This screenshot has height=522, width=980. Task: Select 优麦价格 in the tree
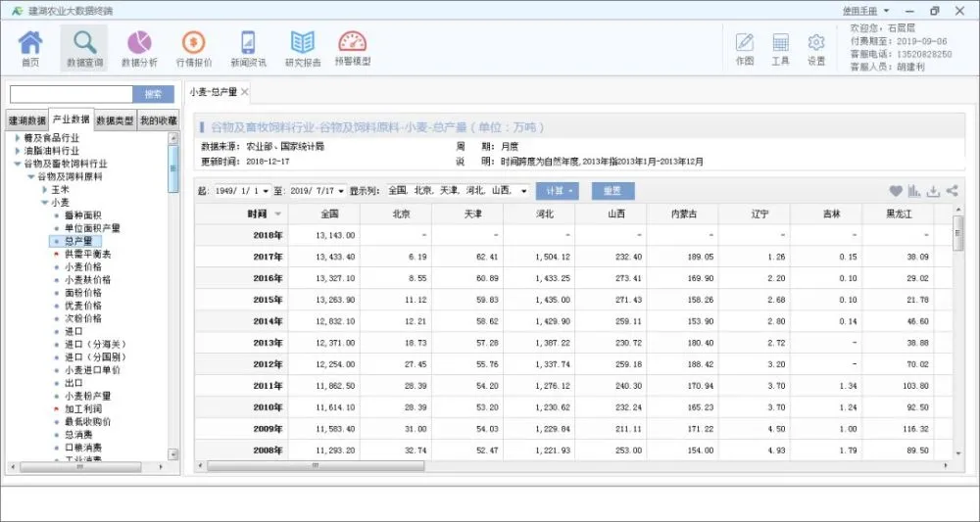(82, 306)
